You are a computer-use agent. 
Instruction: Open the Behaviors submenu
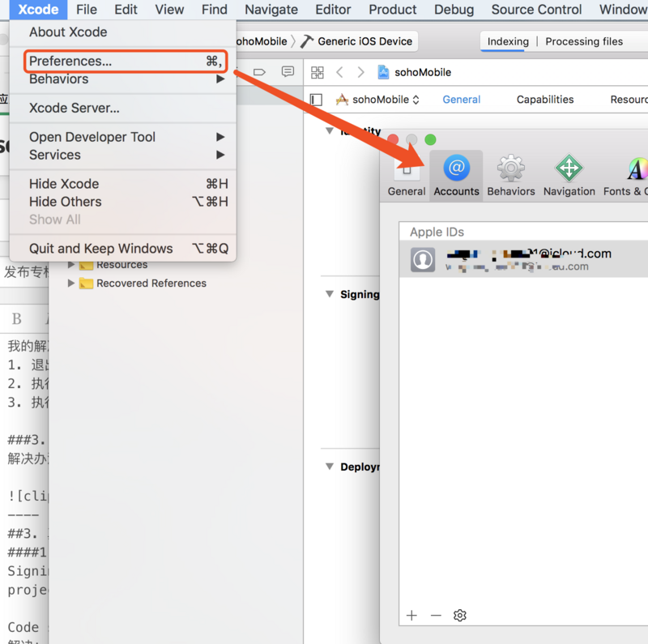tap(123, 79)
